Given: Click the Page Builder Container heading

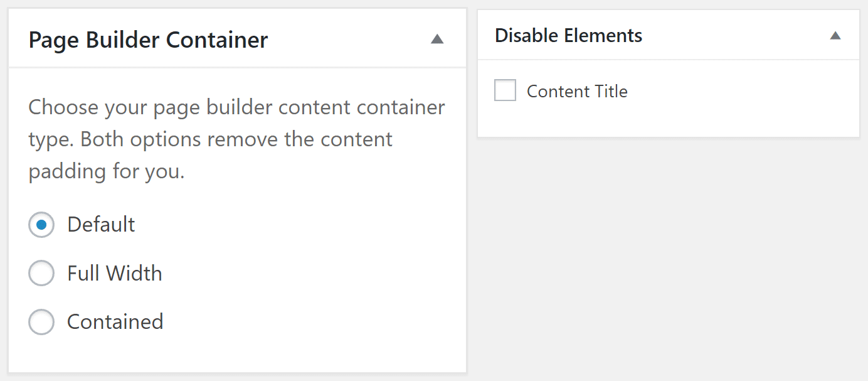Looking at the screenshot, I should point(148,39).
